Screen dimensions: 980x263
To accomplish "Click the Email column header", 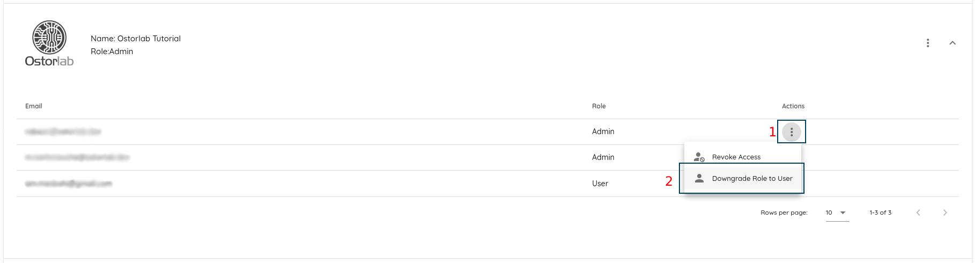I will pos(34,106).
